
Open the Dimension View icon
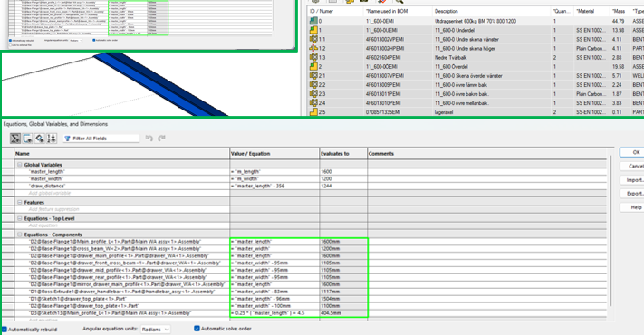40,139
